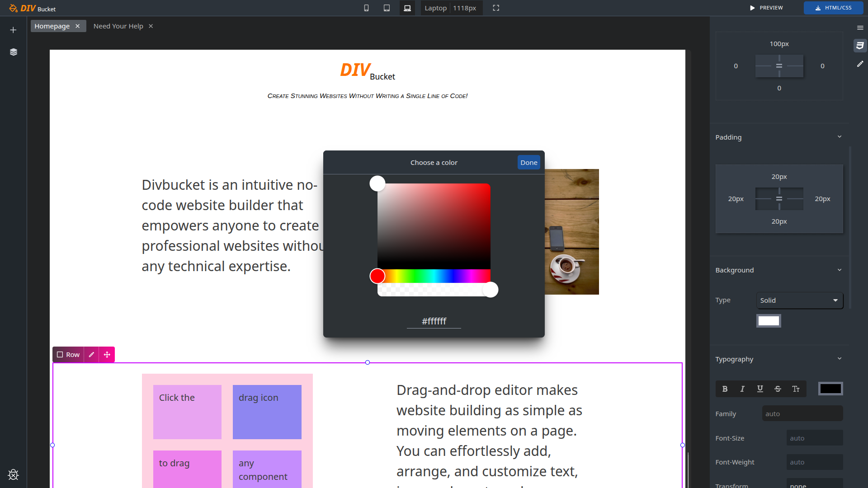This screenshot has width=868, height=488.
Task: Click the hex color input field
Action: pos(434,321)
